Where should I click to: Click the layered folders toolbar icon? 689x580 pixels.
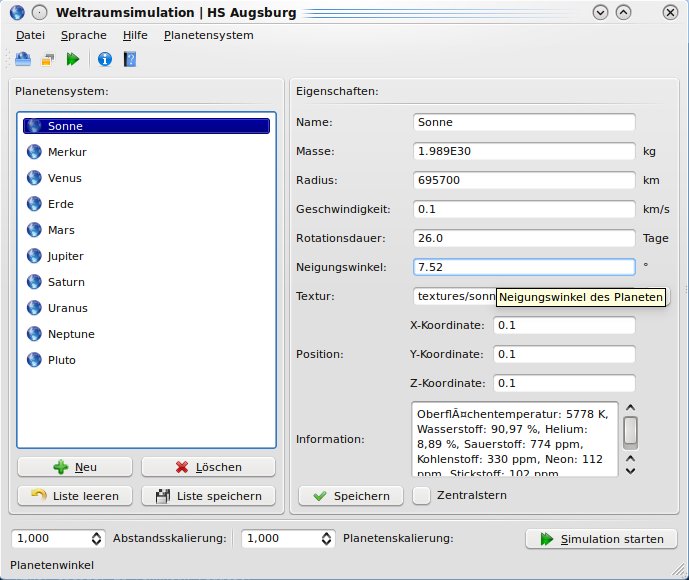pyautogui.click(x=47, y=60)
